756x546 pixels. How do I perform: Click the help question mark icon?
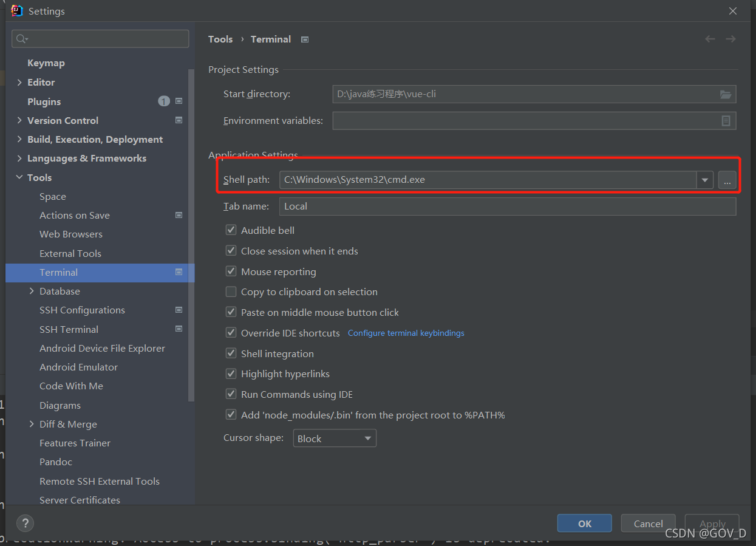25,523
